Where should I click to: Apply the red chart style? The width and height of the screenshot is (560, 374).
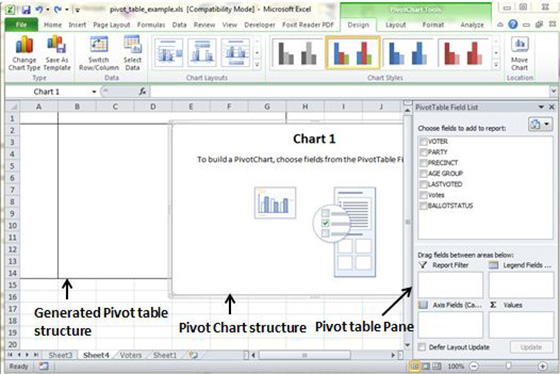tap(463, 53)
